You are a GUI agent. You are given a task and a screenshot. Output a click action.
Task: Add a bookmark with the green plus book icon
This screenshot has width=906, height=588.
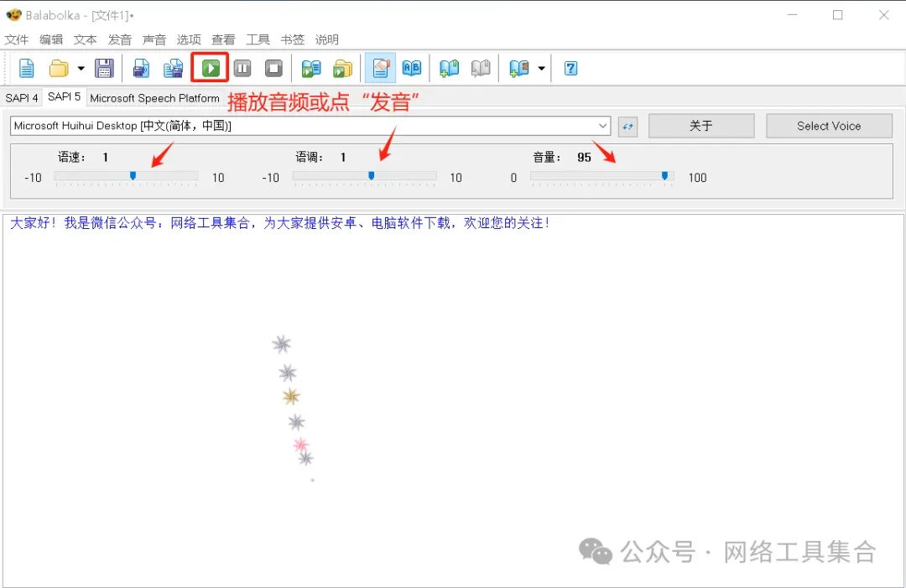449,68
